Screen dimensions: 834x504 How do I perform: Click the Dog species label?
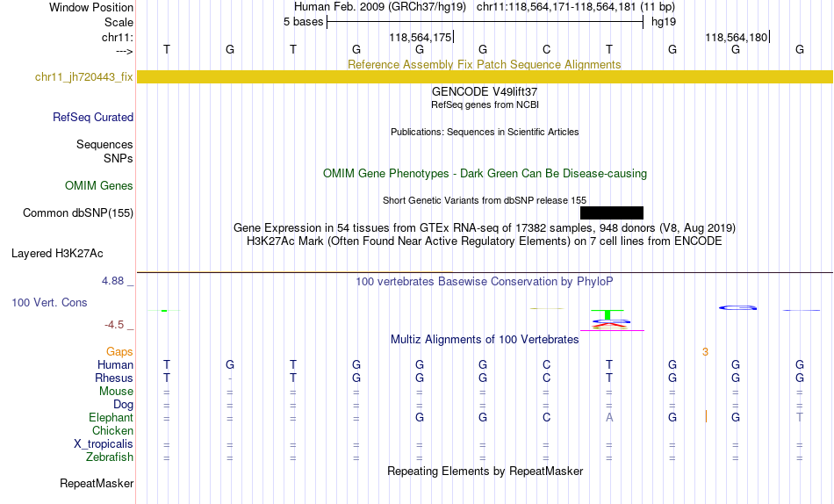(123, 405)
